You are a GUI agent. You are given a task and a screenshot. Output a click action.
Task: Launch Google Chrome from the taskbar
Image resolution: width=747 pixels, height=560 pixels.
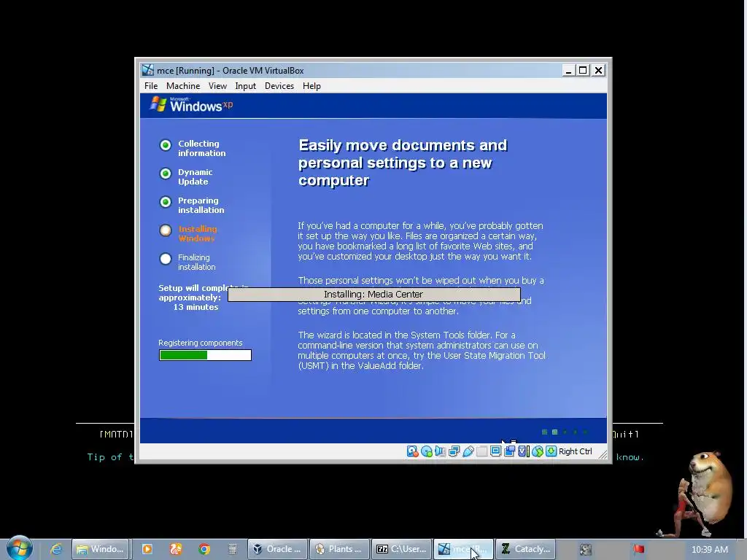pyautogui.click(x=204, y=549)
